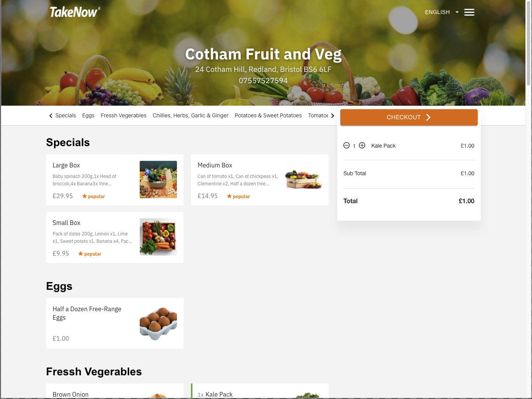Open the hamburger menu icon

coord(469,12)
